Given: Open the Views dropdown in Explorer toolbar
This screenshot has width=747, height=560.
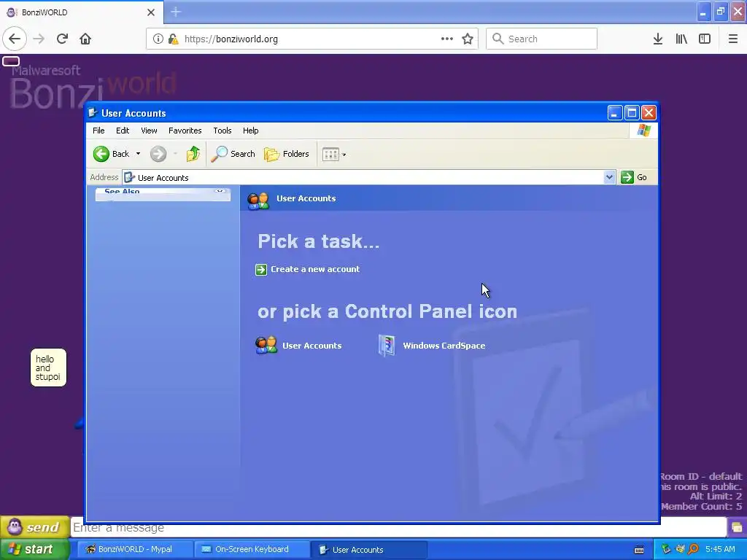Looking at the screenshot, I should [x=334, y=155].
